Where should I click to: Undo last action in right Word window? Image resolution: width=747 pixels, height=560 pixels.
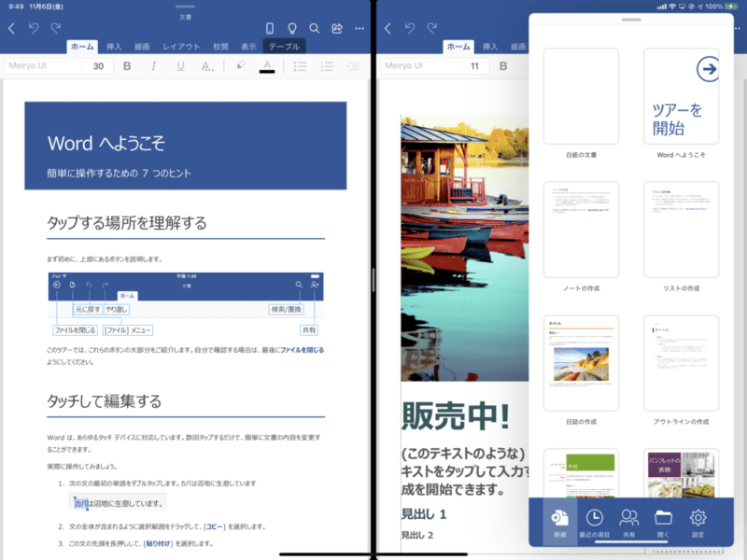pyautogui.click(x=410, y=28)
